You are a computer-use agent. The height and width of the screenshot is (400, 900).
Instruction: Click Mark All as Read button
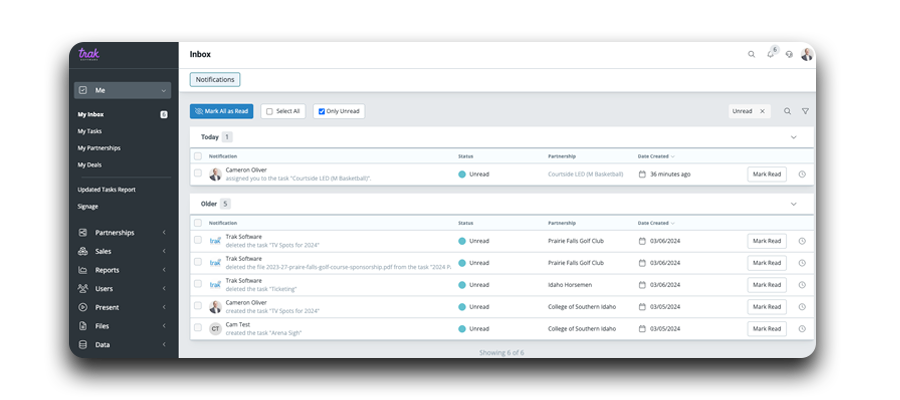pyautogui.click(x=222, y=111)
